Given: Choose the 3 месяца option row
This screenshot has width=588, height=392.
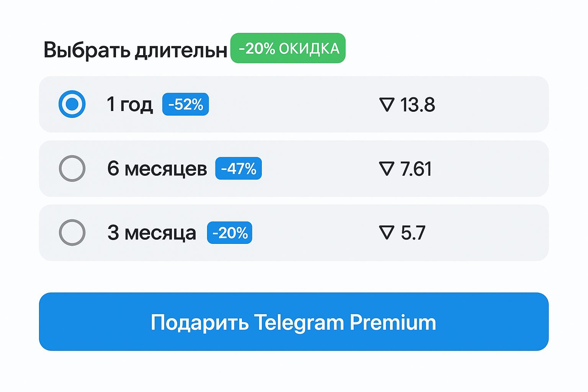Looking at the screenshot, I should coord(294,233).
